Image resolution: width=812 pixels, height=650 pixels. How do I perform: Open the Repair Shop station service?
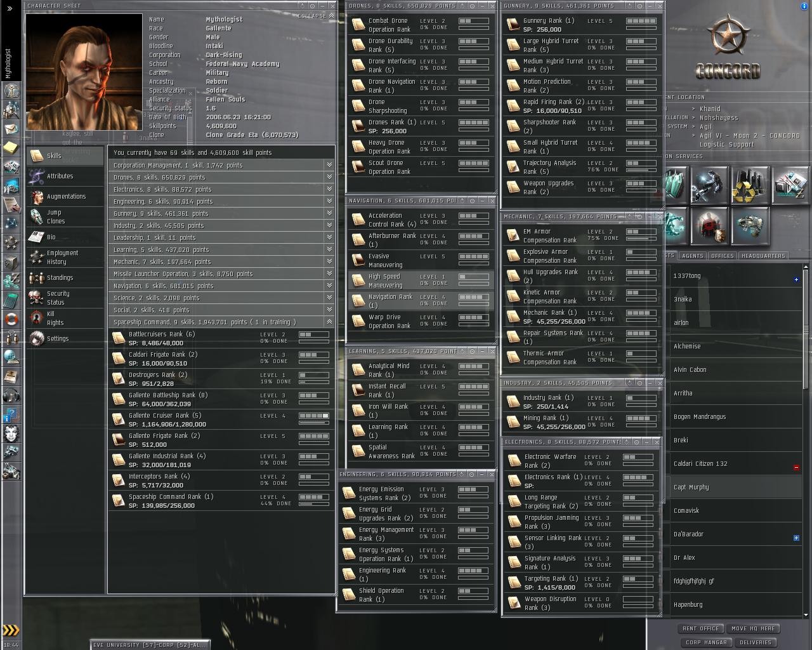(x=709, y=185)
